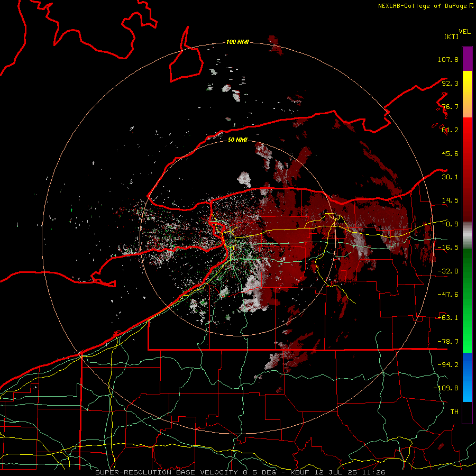This screenshot has width=476, height=476.
Task: Select the 76.7 velocity scale value
Action: (x=450, y=106)
